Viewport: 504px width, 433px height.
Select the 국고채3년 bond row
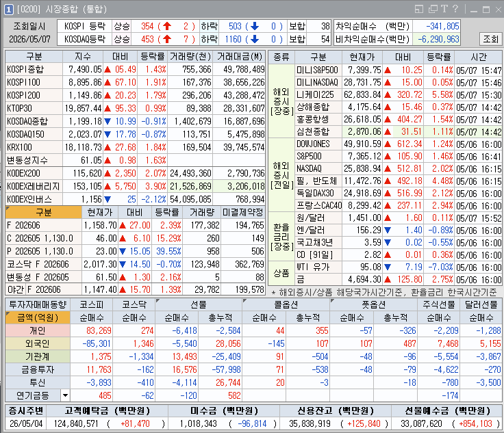399,242
